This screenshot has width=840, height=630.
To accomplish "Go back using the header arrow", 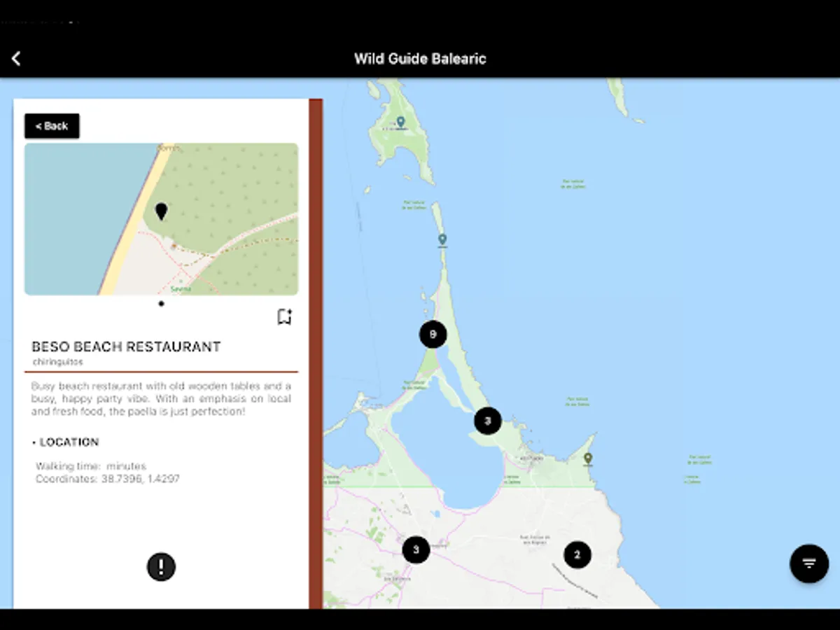I will [x=16, y=59].
